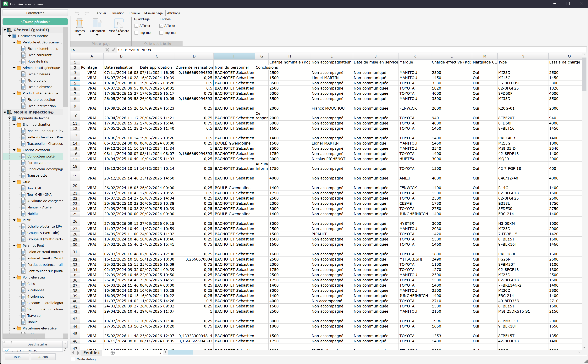Click the Tous button
This screenshot has height=364, width=588.
pyautogui.click(x=17, y=357)
